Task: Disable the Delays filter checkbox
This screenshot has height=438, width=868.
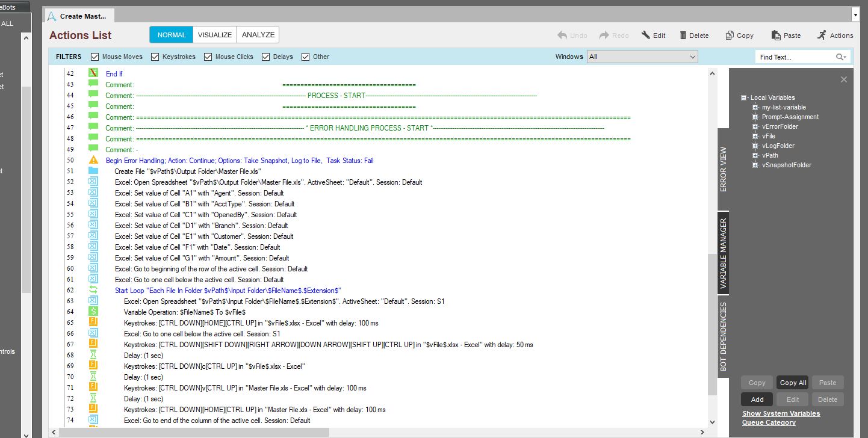Action: tap(265, 57)
